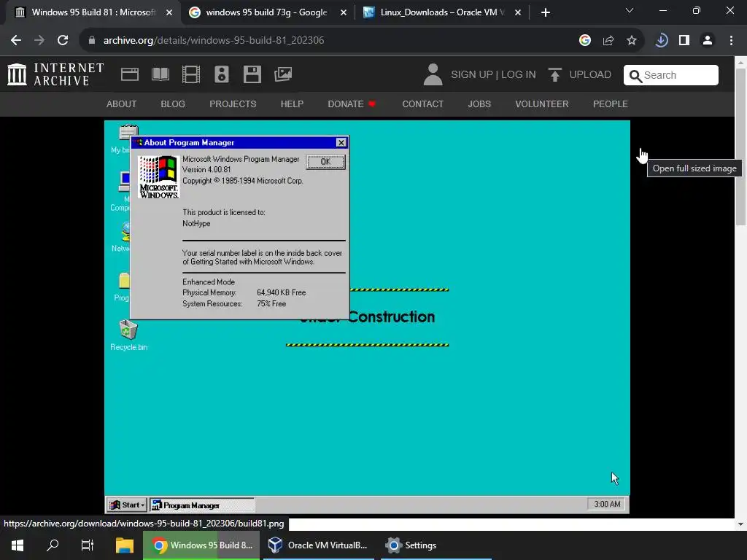
Task: Open the BLOG menu item
Action: [173, 104]
